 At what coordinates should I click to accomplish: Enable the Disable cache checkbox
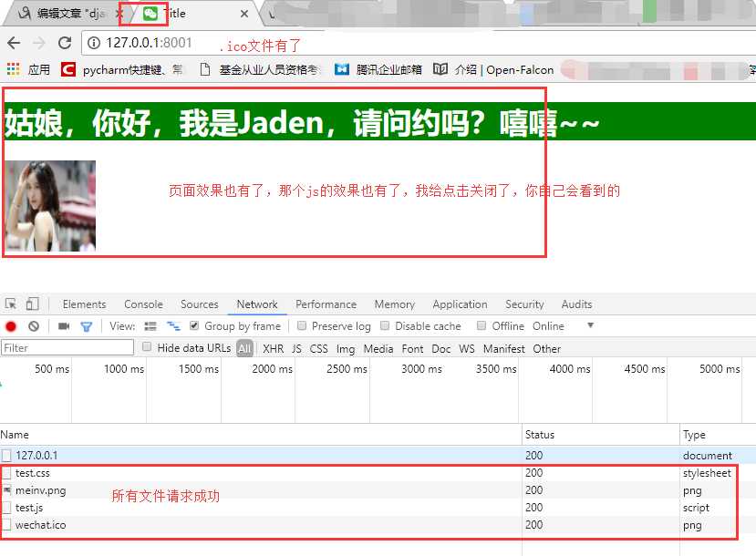click(385, 325)
